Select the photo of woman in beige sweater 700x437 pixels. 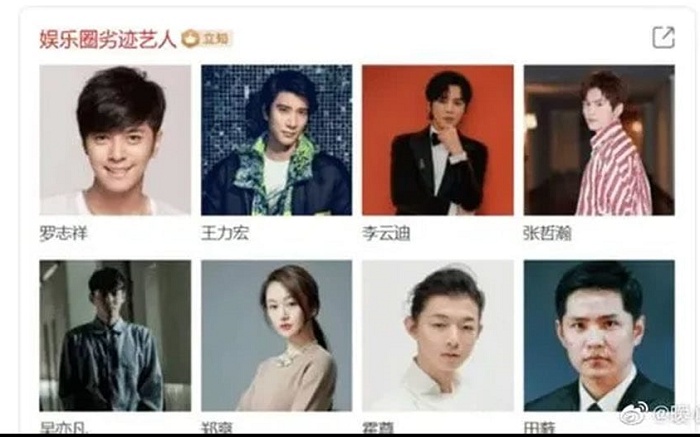(x=276, y=336)
